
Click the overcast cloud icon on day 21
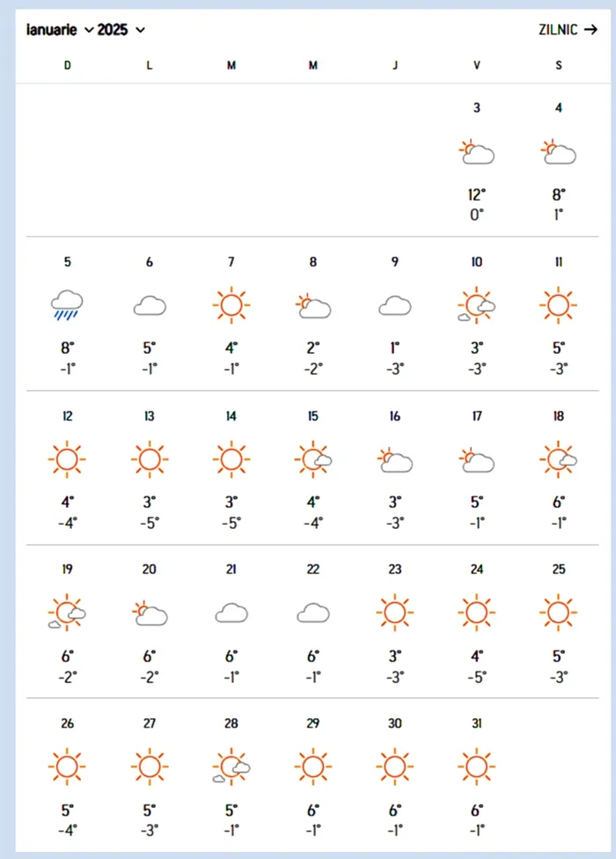point(231,613)
